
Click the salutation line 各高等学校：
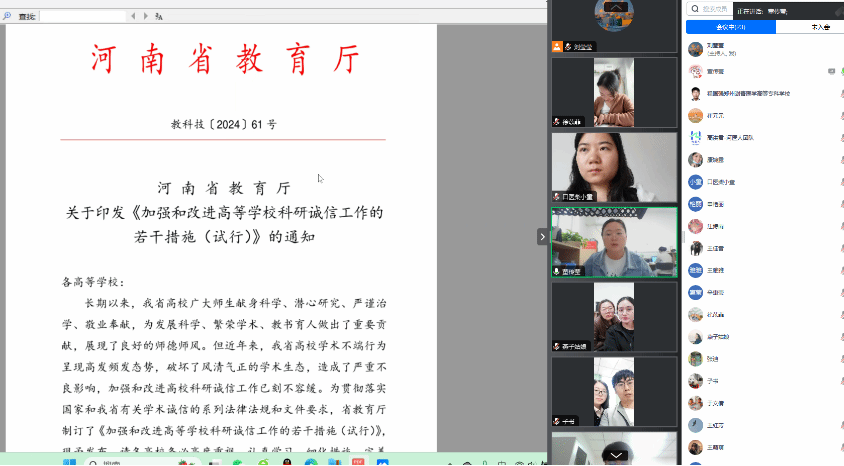(x=94, y=282)
